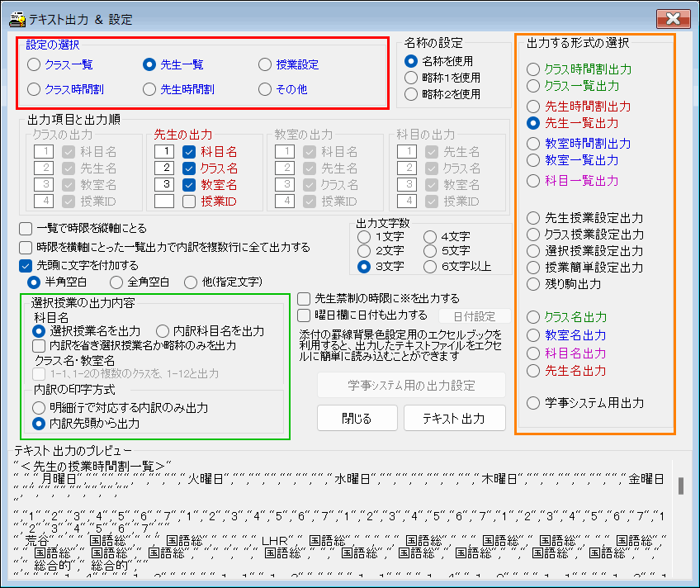Set output characters to 1文字

364,237
